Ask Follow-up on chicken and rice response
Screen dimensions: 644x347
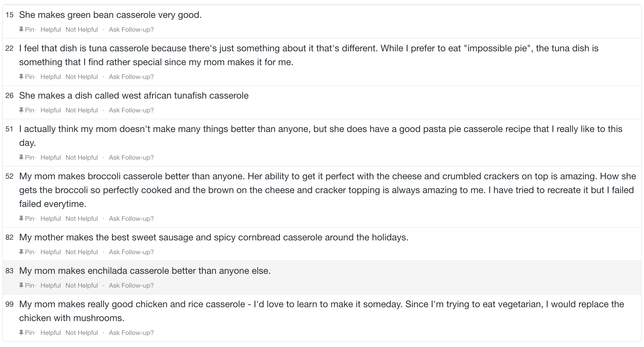tap(131, 333)
